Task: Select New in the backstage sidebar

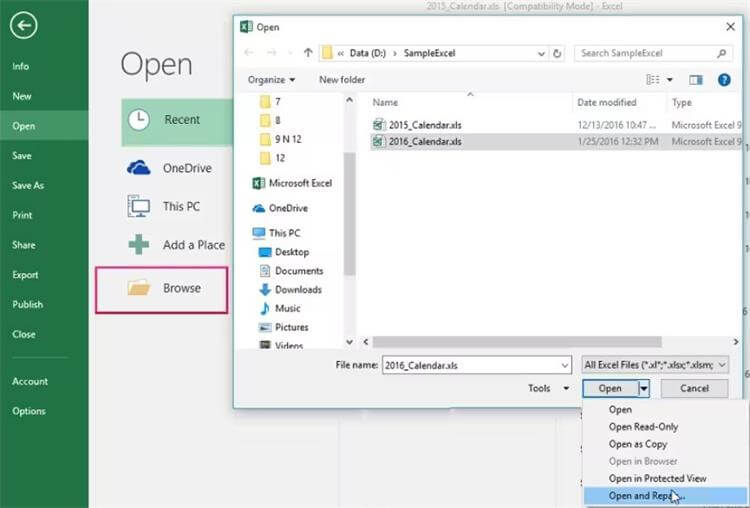Action: coord(22,96)
